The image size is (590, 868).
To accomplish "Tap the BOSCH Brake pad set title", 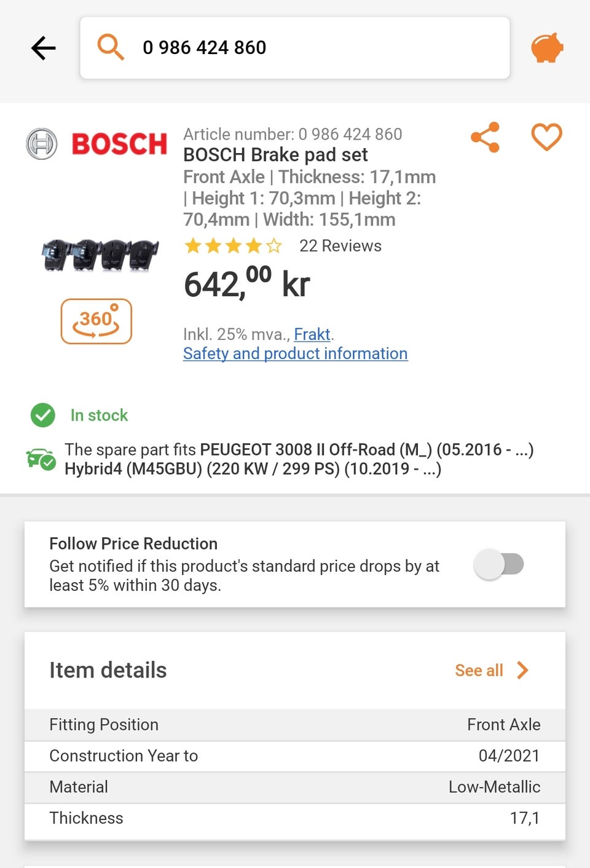I will 275,155.
